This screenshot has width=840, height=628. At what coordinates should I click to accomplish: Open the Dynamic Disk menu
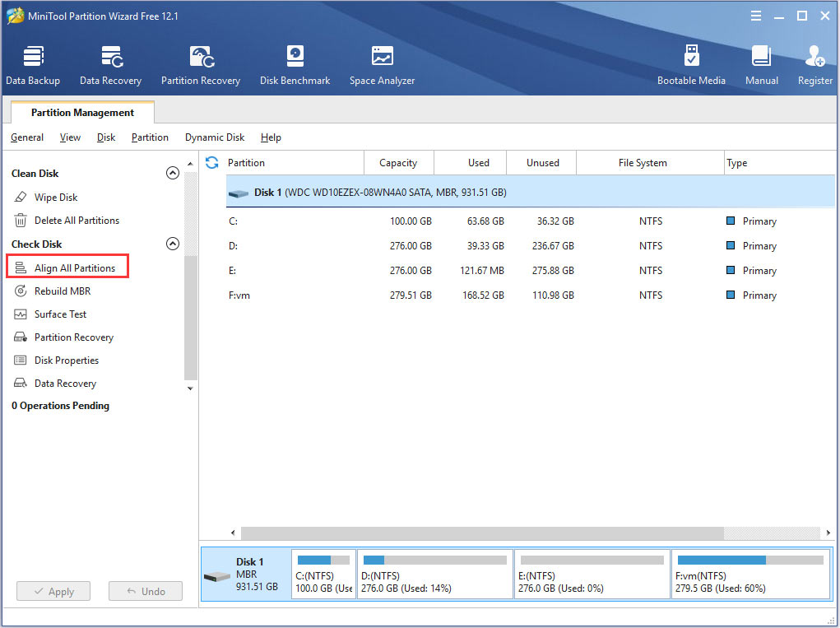tap(215, 137)
